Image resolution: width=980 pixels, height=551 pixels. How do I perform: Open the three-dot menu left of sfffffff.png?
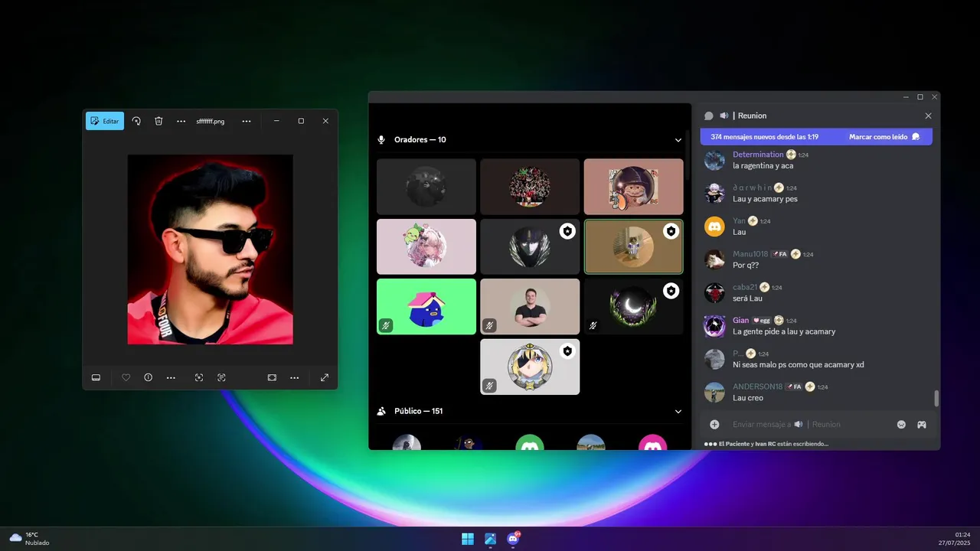[x=181, y=121]
